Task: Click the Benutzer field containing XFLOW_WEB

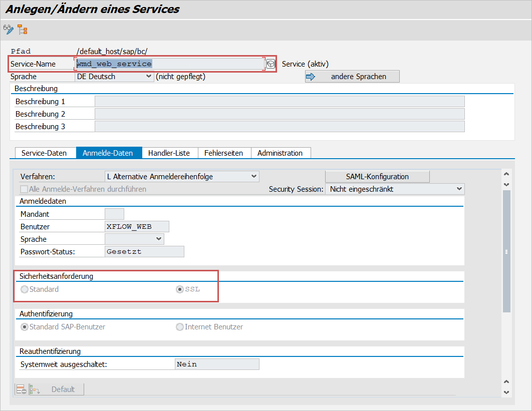Action: click(x=137, y=227)
